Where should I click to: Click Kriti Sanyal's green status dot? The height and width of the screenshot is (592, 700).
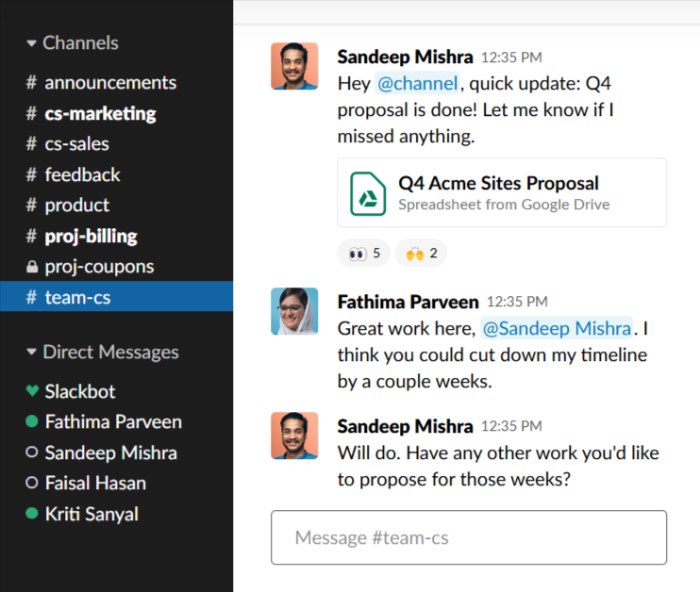[32, 514]
